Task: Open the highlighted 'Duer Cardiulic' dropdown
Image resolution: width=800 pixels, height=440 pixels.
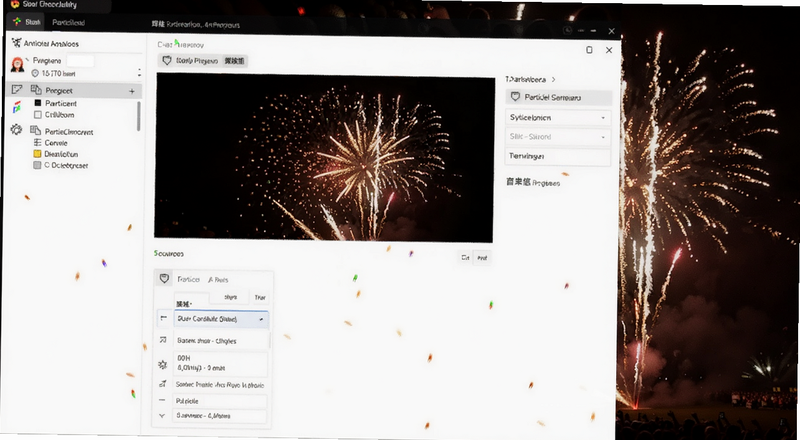Action: [221, 319]
